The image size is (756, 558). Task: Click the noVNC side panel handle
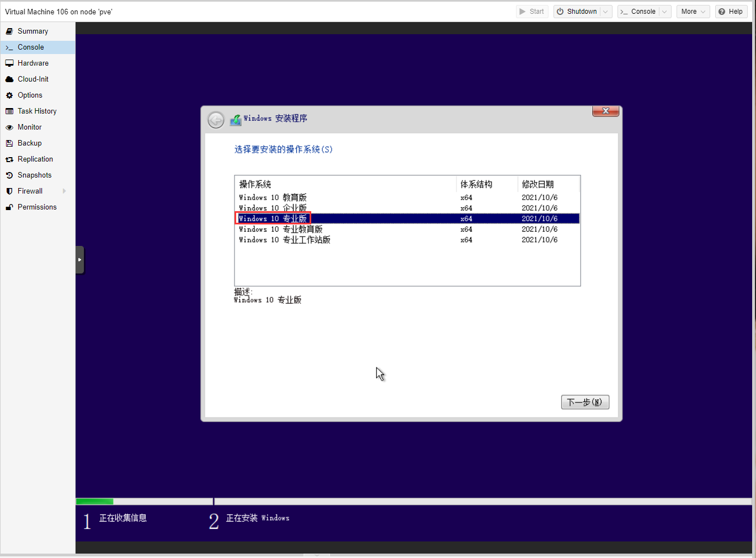pyautogui.click(x=80, y=260)
